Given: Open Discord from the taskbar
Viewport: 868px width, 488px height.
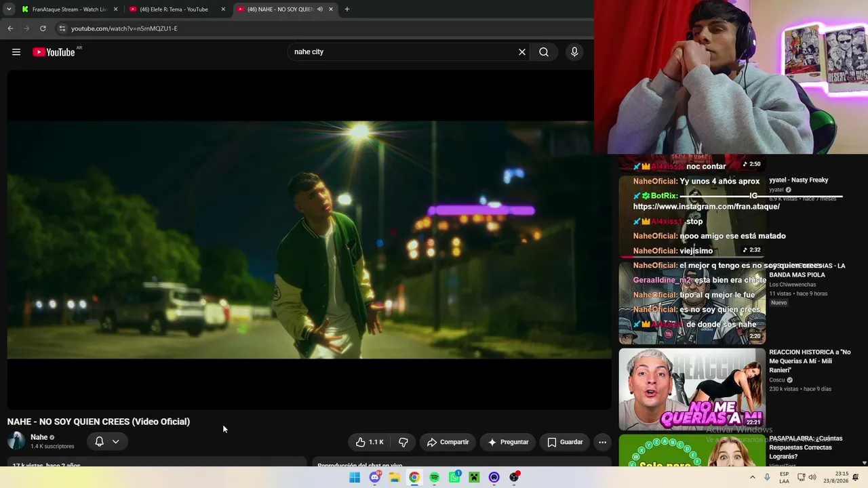Looking at the screenshot, I should (375, 477).
